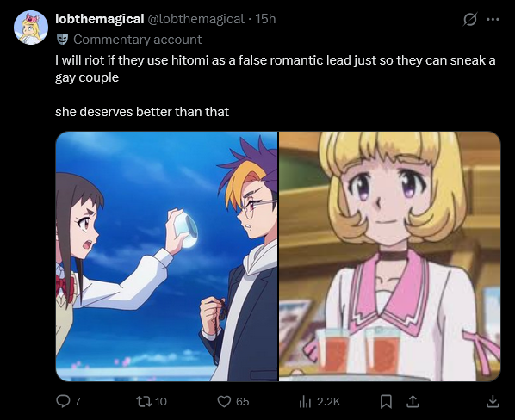Click the Commentary account label

137,40
